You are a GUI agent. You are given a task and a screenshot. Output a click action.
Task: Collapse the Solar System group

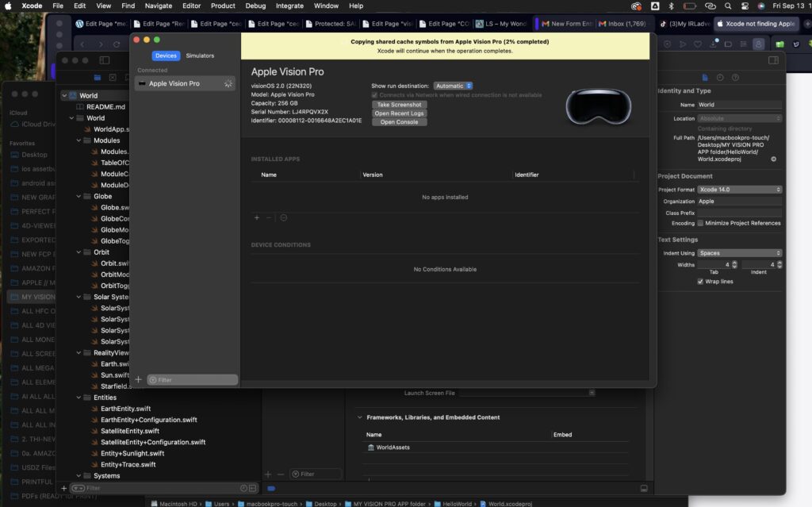coord(79,297)
